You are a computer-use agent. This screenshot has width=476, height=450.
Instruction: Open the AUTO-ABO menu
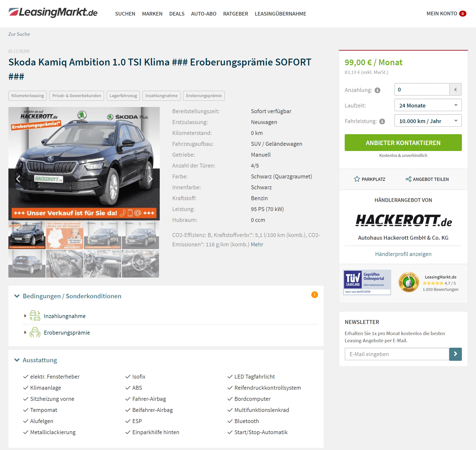tap(204, 14)
